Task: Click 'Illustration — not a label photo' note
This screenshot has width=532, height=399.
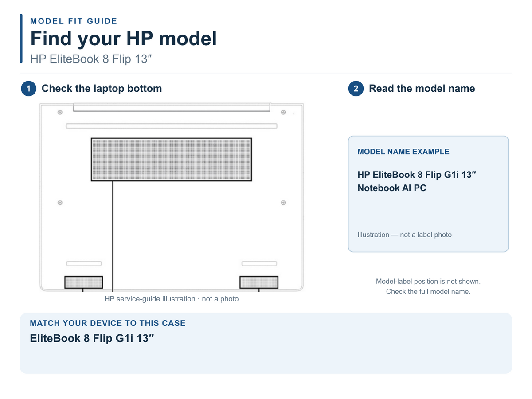Action: [405, 235]
